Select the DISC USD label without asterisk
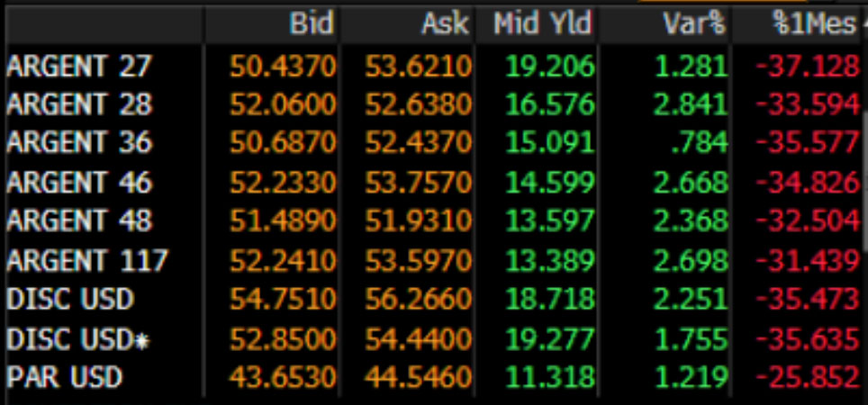This screenshot has width=868, height=405. pyautogui.click(x=69, y=299)
